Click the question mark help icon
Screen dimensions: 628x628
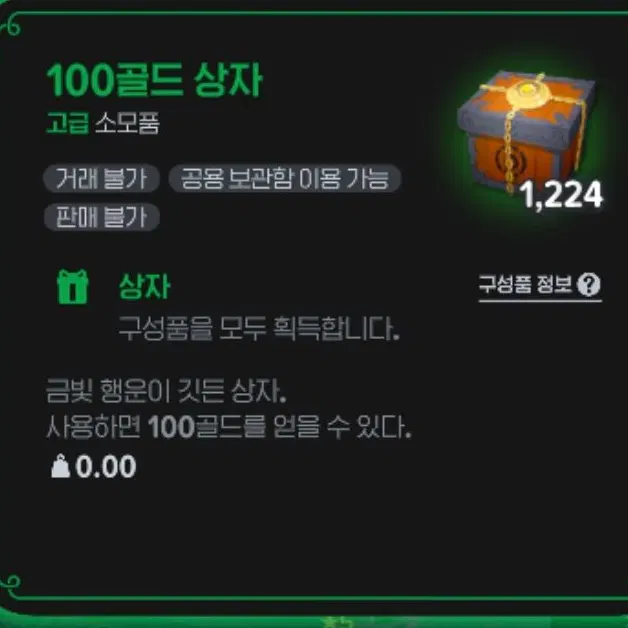(589, 285)
